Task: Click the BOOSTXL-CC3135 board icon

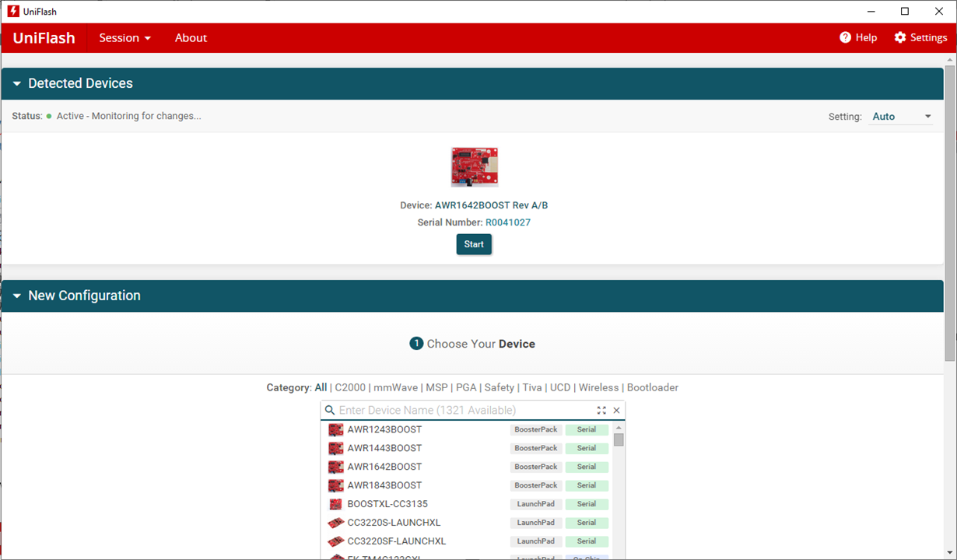Action: [x=335, y=504]
